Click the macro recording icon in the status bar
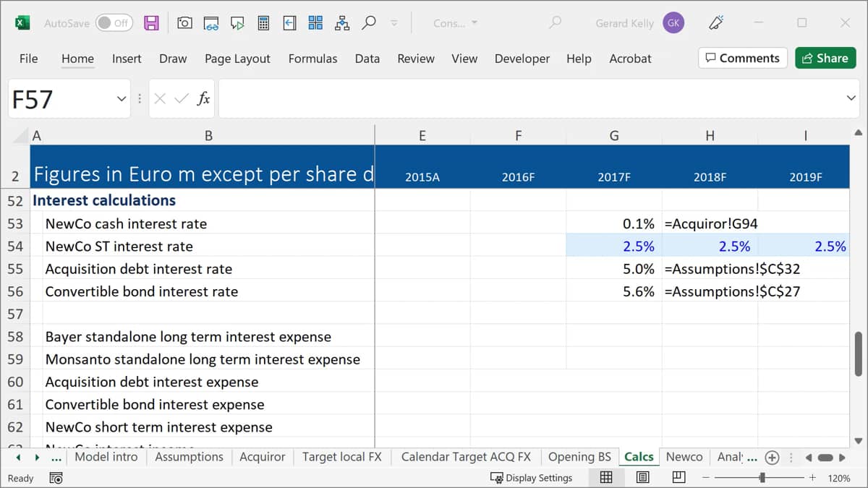This screenshot has width=868, height=488. coord(56,478)
